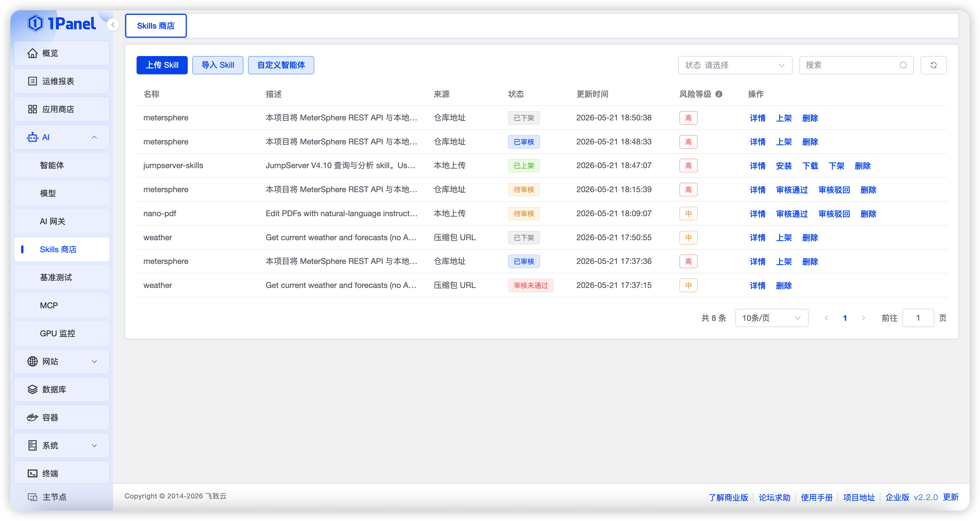
Task: Click 详情 in the 18:48:33 metersphere row
Action: coord(757,142)
